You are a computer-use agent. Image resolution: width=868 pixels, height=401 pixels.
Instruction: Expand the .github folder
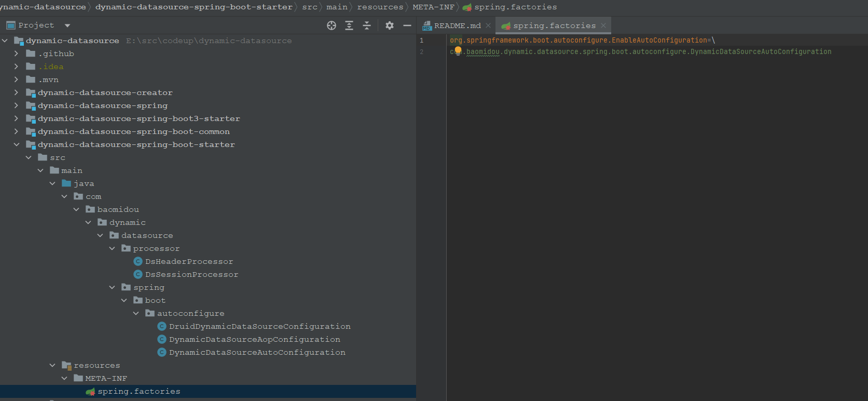[x=16, y=54]
